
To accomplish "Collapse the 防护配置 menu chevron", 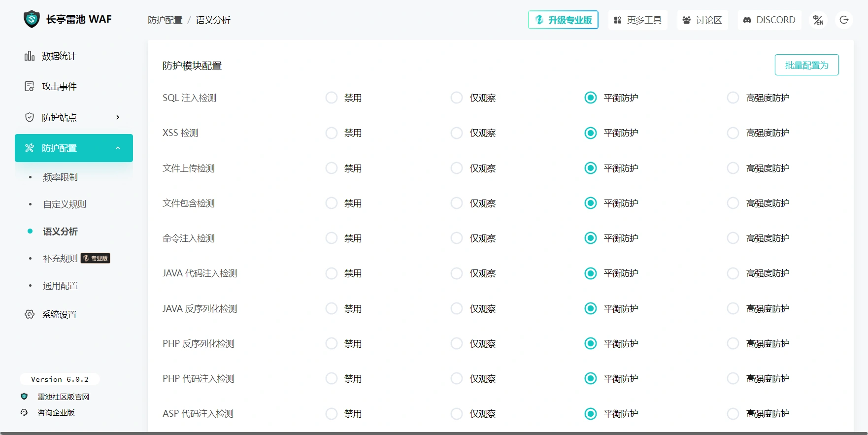I will pyautogui.click(x=118, y=148).
